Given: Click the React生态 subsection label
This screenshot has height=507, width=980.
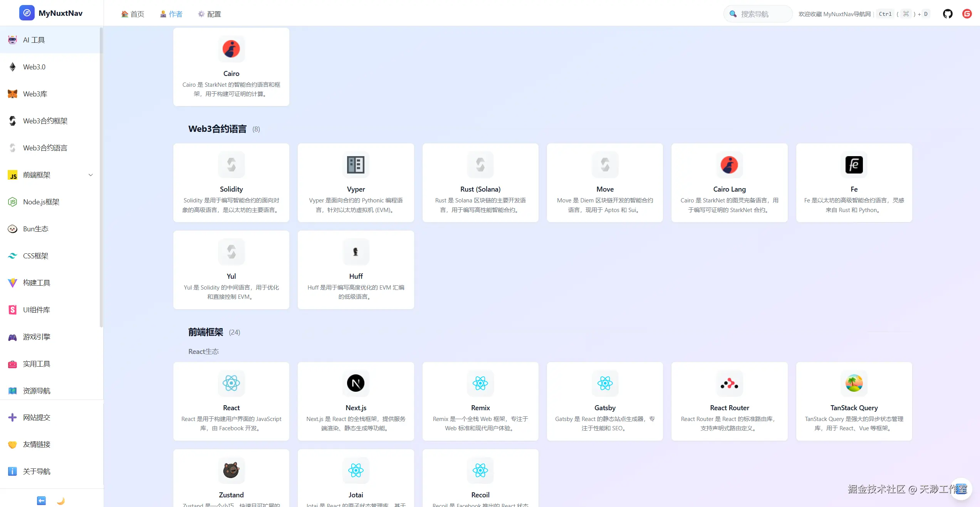Looking at the screenshot, I should tap(203, 351).
